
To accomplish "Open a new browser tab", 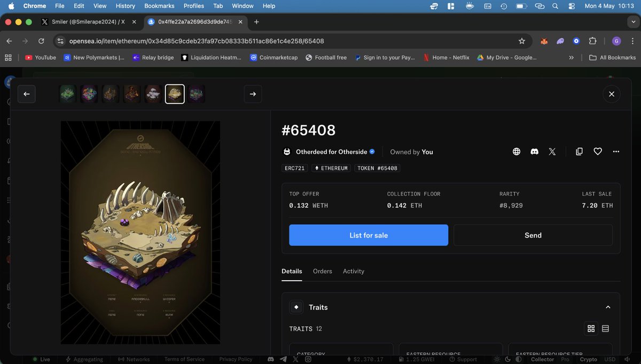I will click(x=256, y=22).
